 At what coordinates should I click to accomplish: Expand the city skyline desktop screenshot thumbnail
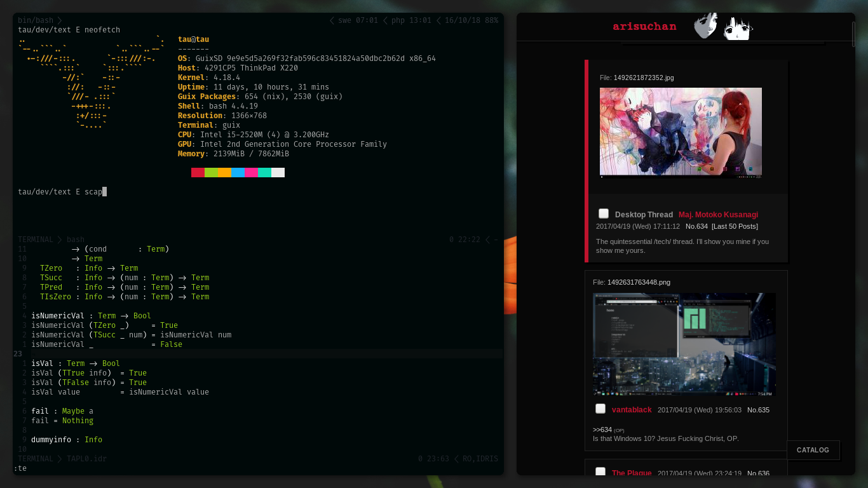coord(684,344)
